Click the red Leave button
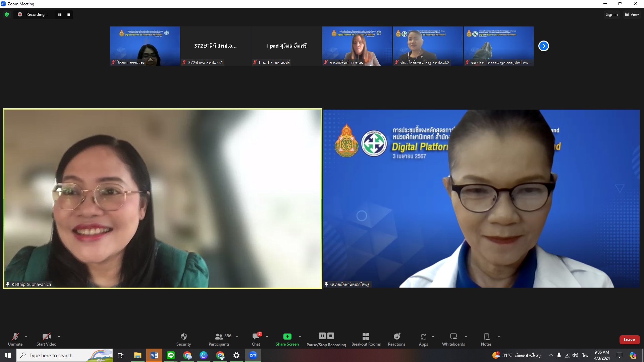This screenshot has height=362, width=644. (x=629, y=340)
